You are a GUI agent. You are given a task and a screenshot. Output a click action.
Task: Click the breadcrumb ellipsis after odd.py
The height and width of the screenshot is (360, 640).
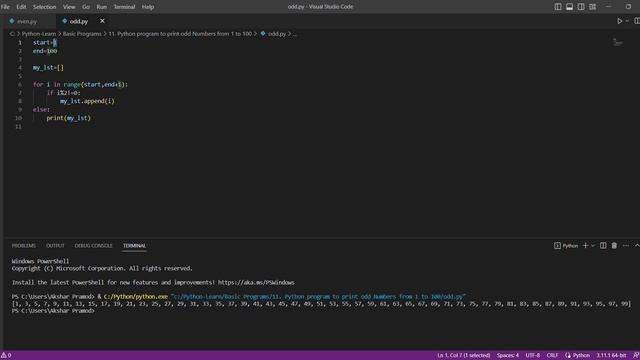(295, 34)
